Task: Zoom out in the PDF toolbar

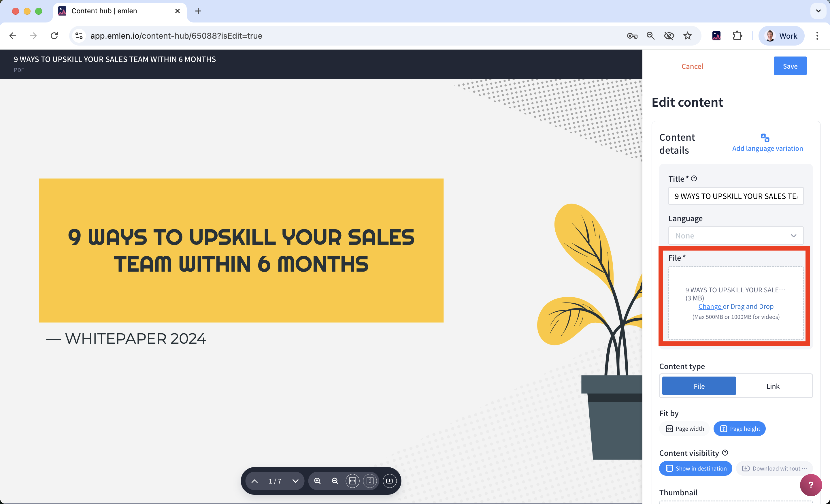Action: coord(335,481)
